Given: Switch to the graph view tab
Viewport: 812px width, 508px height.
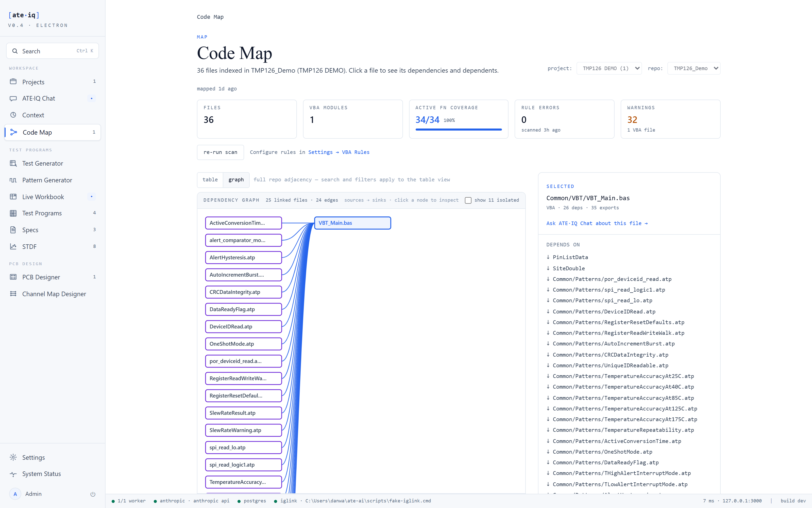Looking at the screenshot, I should coord(236,180).
